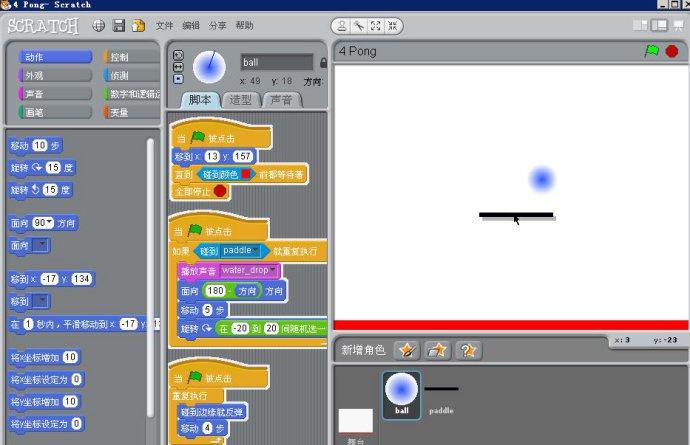Screen dimensions: 690x445
Task: Start scripts with green flag
Action: [x=652, y=51]
